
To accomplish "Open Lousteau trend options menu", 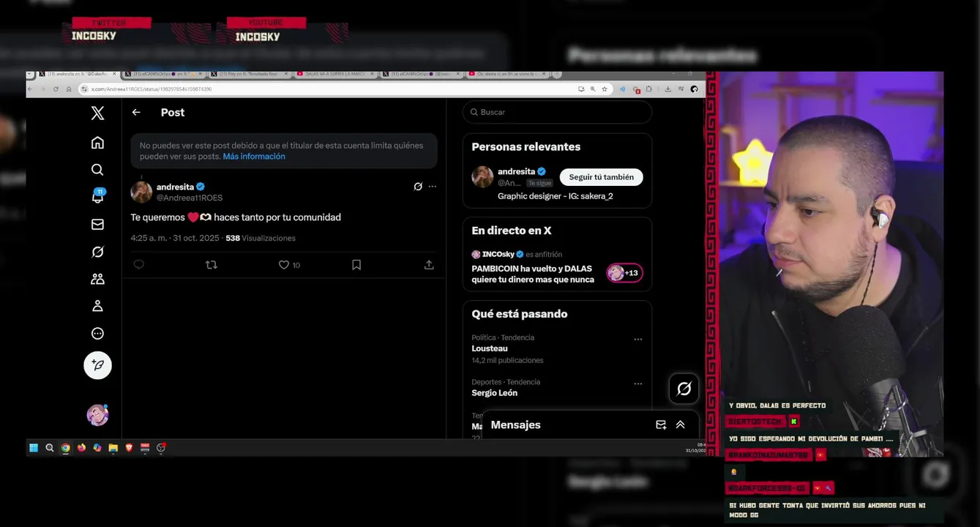I will tap(638, 340).
